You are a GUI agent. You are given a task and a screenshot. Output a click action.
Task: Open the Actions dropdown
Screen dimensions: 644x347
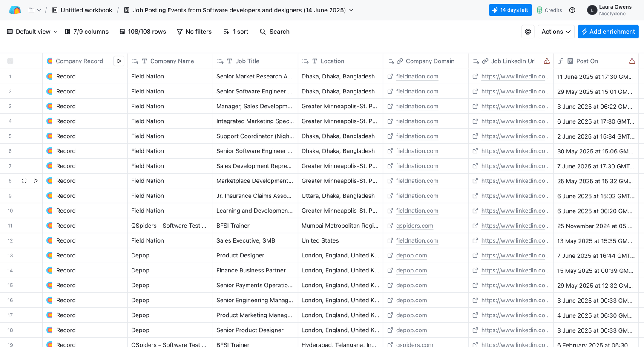click(x=556, y=32)
